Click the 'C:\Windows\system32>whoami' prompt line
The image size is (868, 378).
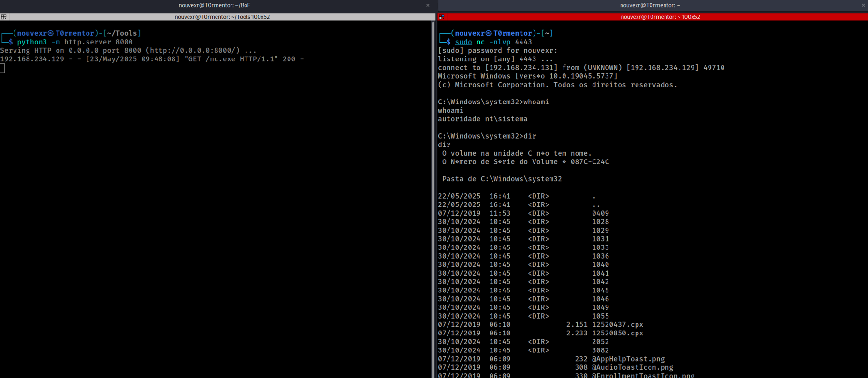click(x=493, y=102)
